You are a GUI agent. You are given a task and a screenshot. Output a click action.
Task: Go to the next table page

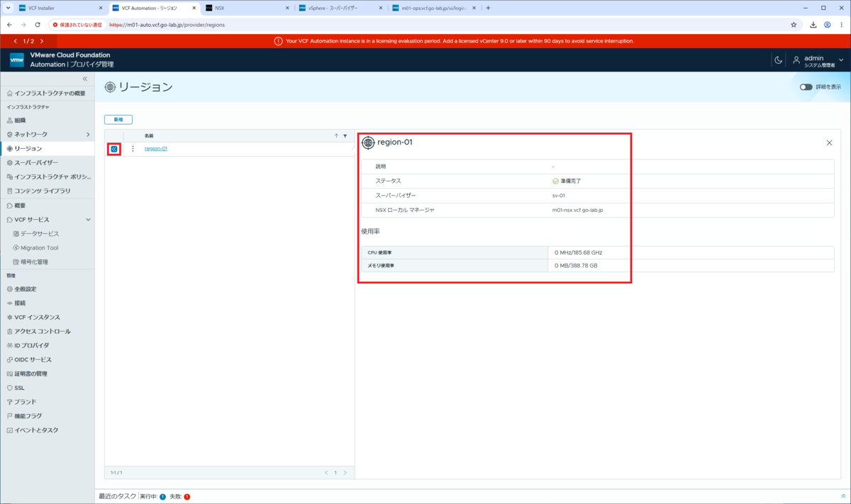point(345,472)
